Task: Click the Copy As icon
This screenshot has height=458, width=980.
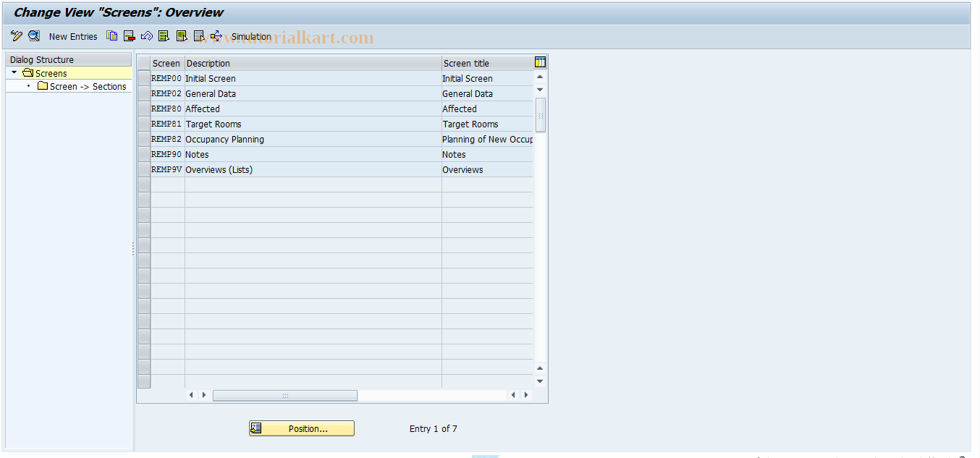Action: coord(112,35)
